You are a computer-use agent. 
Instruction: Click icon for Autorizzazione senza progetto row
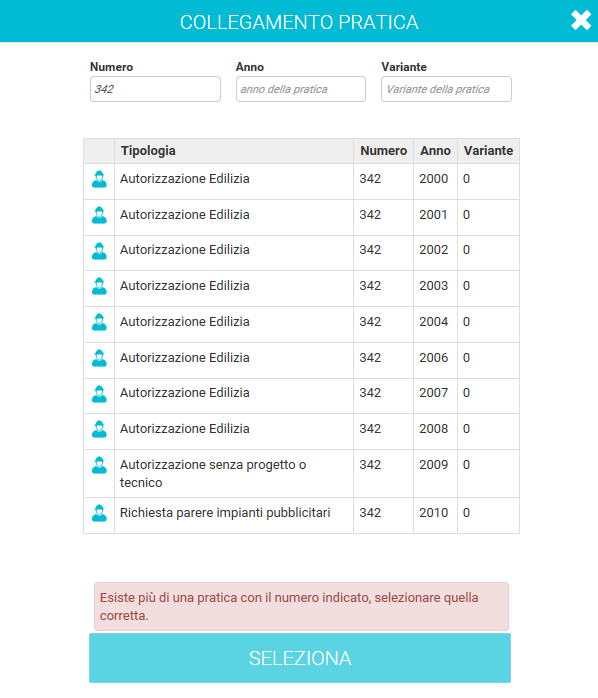[x=99, y=465]
